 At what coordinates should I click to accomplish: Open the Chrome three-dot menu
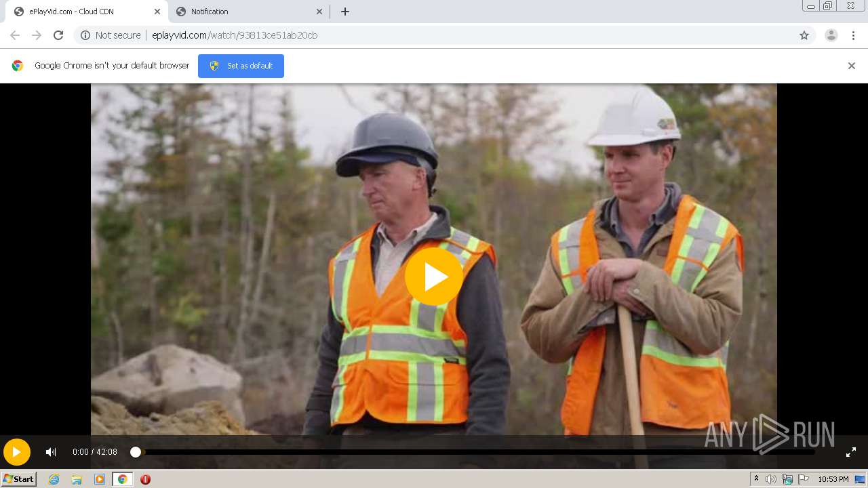point(854,35)
